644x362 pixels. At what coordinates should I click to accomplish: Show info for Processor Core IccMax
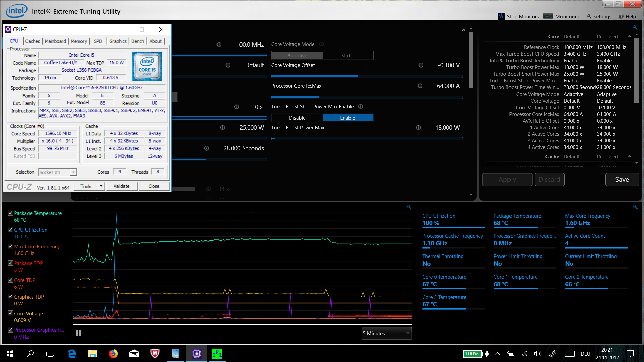click(420, 86)
